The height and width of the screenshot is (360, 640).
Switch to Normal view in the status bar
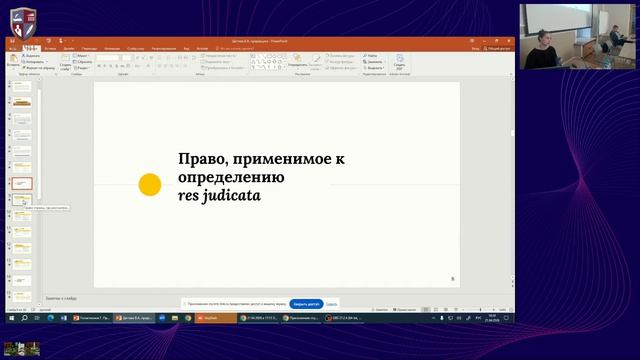coord(426,310)
